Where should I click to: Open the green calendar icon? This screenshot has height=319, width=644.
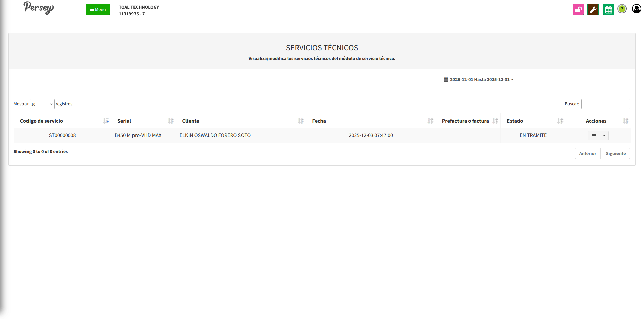pos(608,9)
